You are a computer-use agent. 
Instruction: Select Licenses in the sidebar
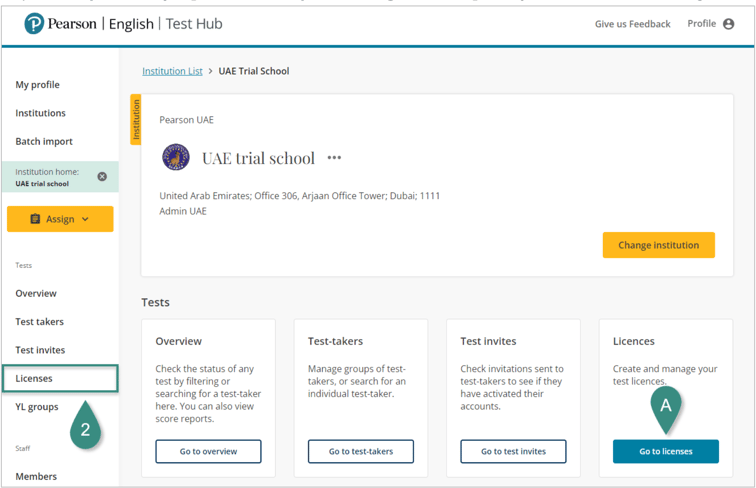pos(34,378)
